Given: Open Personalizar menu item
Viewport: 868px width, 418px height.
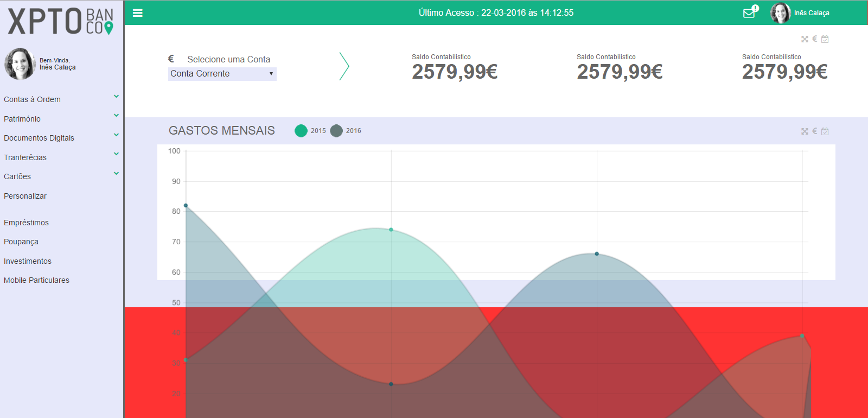Looking at the screenshot, I should 25,196.
